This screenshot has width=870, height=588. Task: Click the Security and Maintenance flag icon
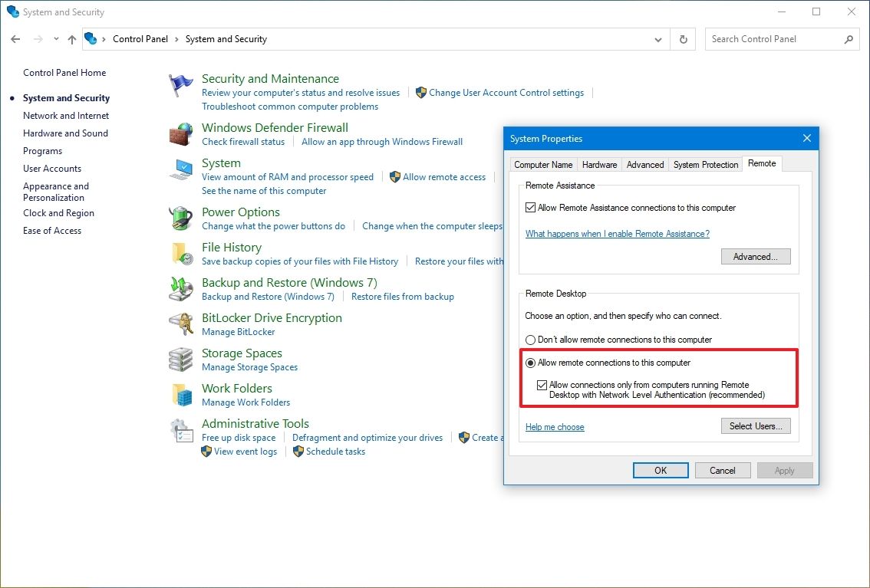(180, 85)
